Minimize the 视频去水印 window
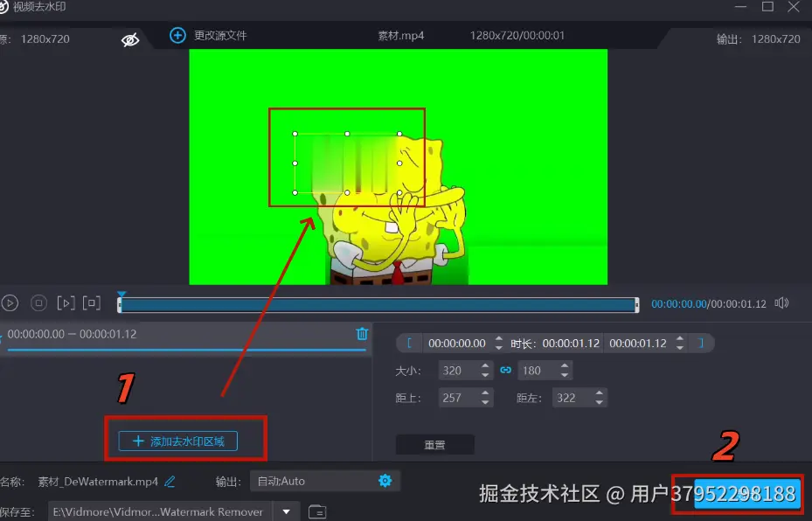This screenshot has height=521, width=812. (740, 6)
